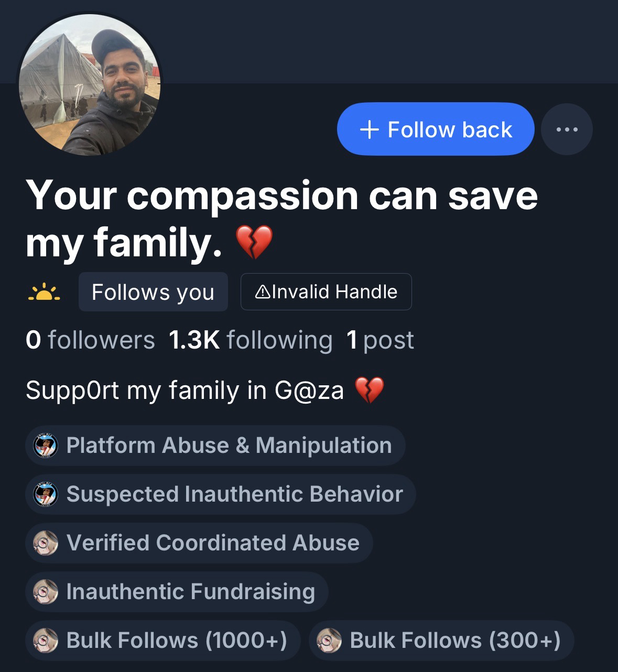
Task: Click the "Supp0rt my family in G@za" bio text
Action: click(x=185, y=391)
